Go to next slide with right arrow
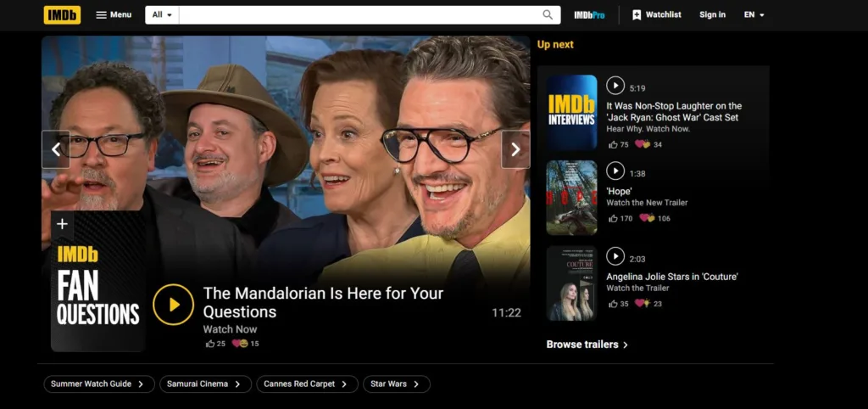 [515, 149]
